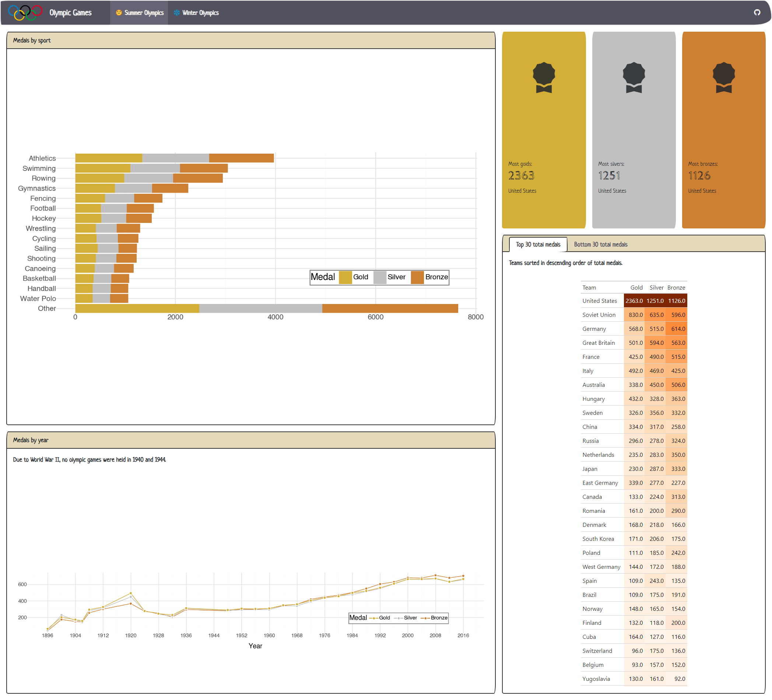Click the bronze medal ribbon icon

723,77
